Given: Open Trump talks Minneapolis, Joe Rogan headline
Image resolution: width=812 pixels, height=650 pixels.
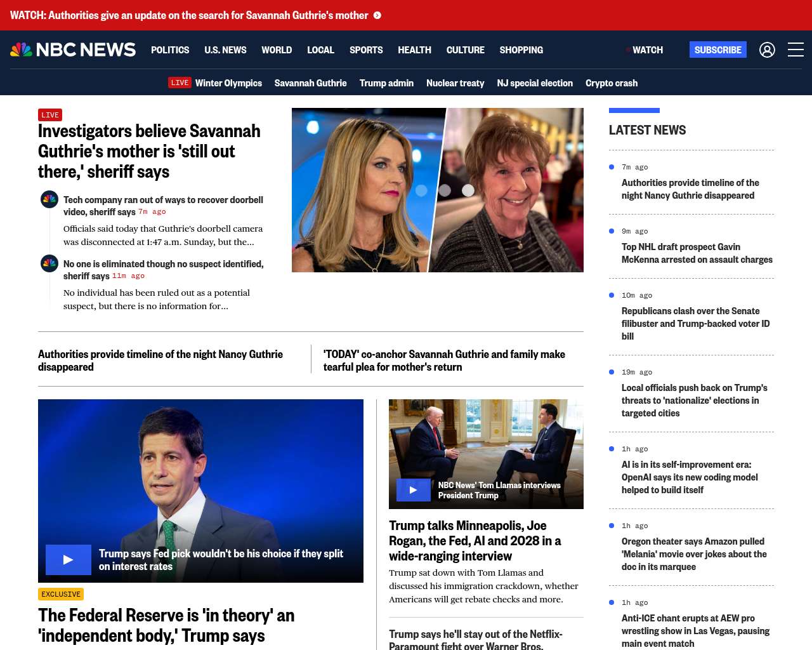Looking at the screenshot, I should 475,541.
